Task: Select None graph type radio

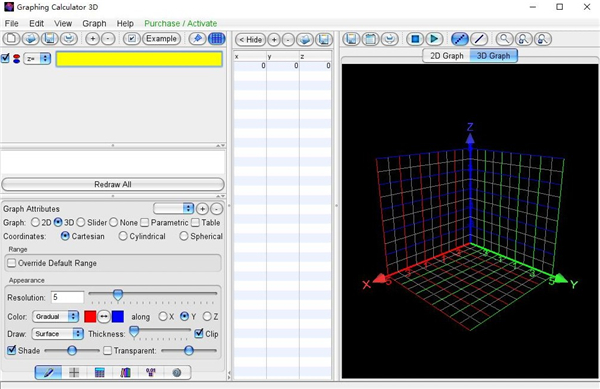Action: coord(114,222)
